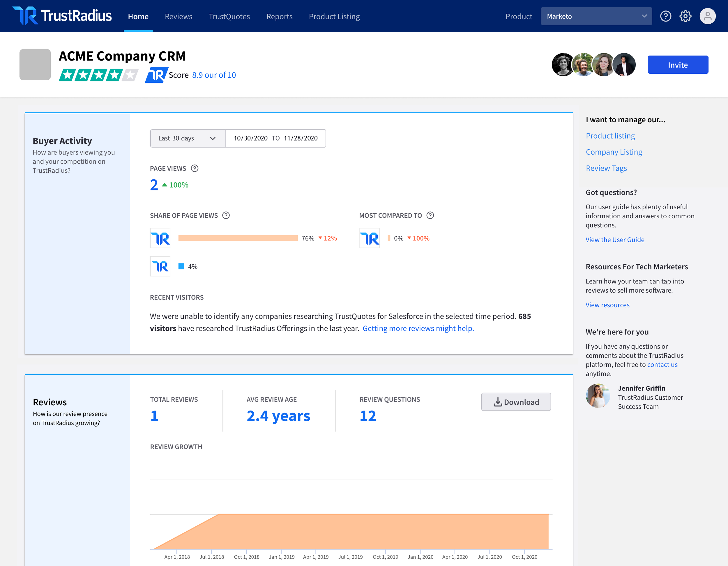
Task: Click Share of Page Views info icon
Action: point(226,215)
